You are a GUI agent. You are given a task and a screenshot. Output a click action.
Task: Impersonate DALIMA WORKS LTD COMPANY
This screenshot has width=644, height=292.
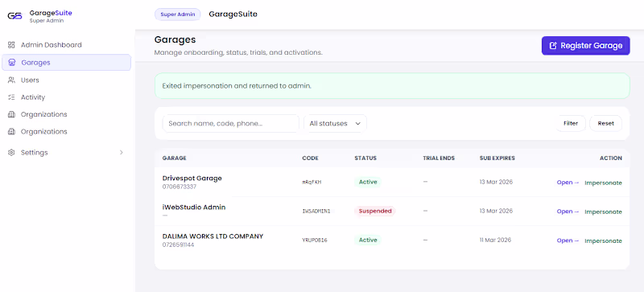603,241
